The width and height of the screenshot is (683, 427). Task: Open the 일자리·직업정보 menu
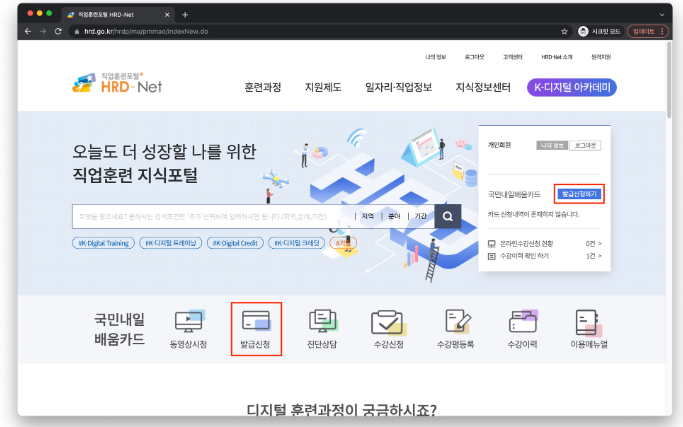[x=398, y=87]
